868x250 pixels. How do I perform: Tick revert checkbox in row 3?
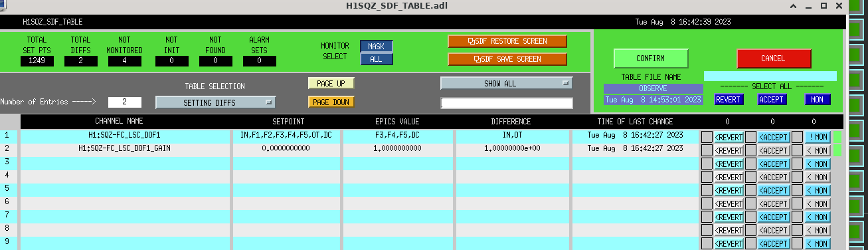[x=707, y=164]
